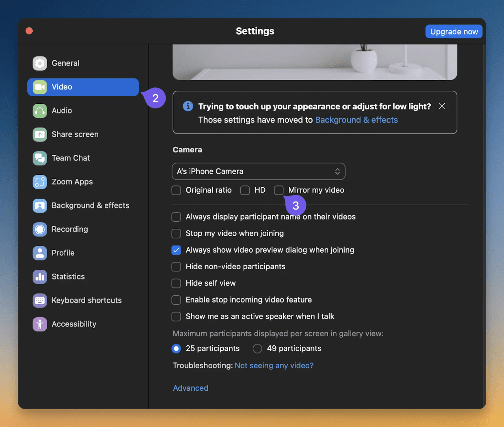
Task: Enable the Mirror my video checkbox
Action: coord(279,190)
